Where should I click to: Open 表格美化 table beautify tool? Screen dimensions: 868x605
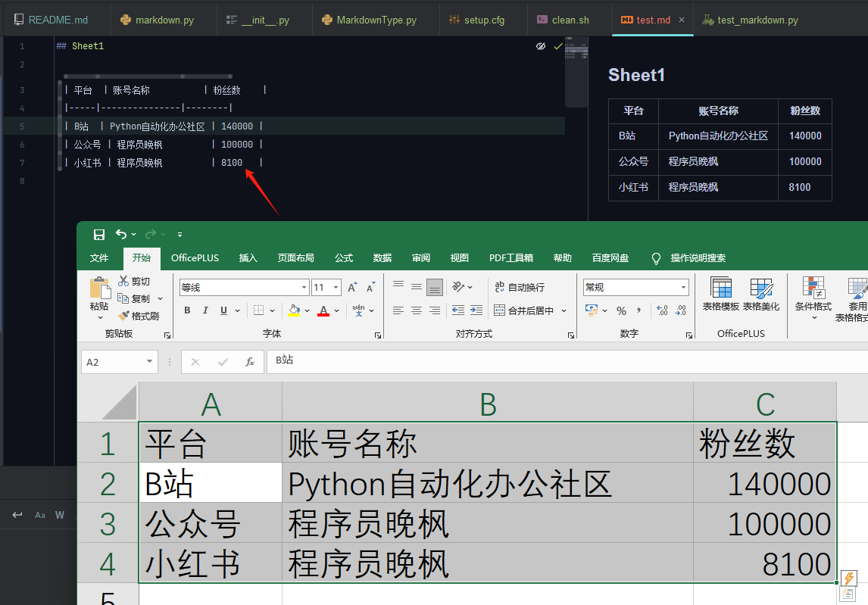click(x=761, y=294)
